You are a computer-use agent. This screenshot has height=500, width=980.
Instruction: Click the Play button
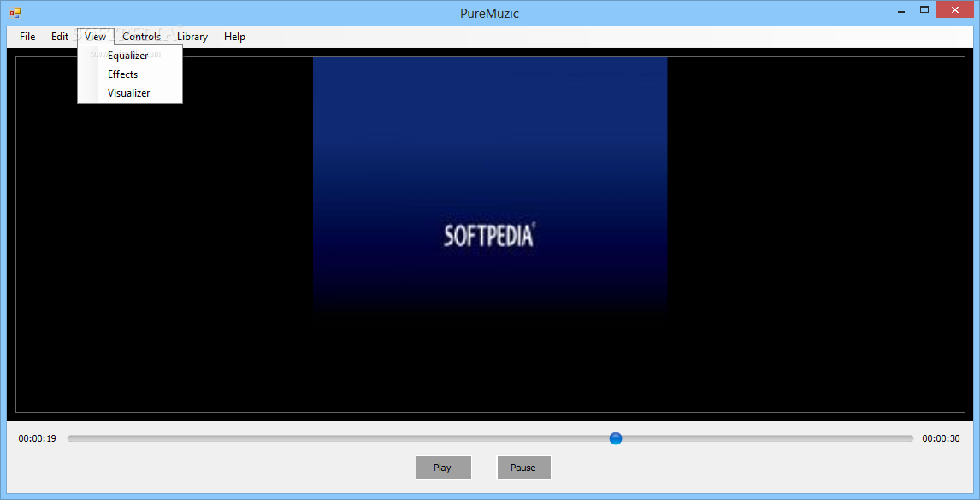coord(443,468)
